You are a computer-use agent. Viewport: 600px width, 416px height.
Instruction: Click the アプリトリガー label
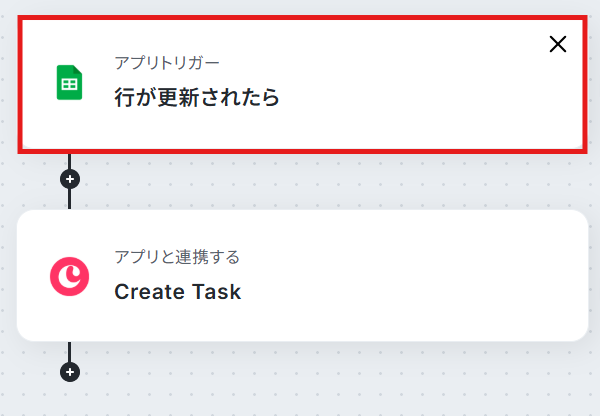point(167,63)
